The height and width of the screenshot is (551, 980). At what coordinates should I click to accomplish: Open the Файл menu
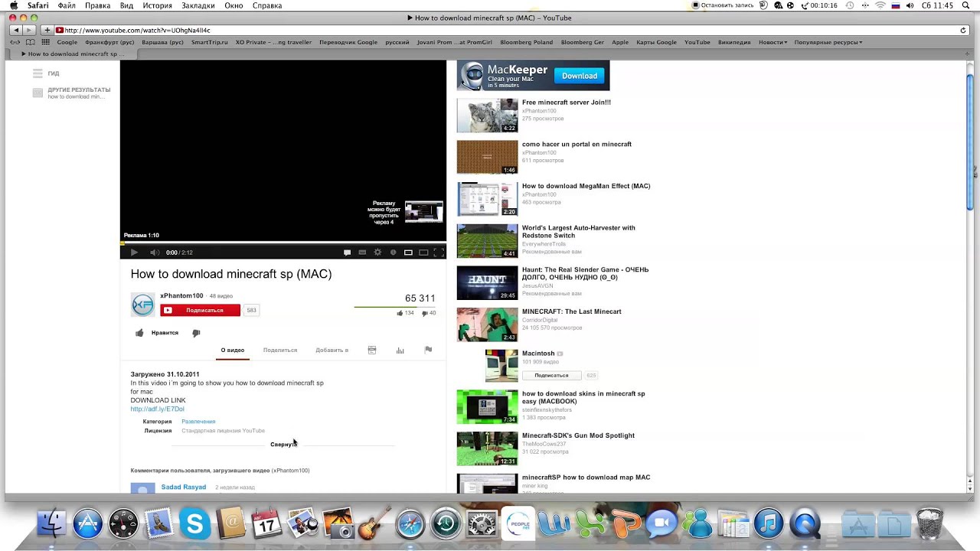click(x=67, y=5)
